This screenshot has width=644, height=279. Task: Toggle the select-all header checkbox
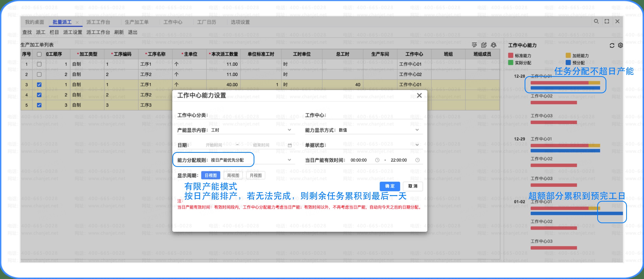(x=39, y=54)
